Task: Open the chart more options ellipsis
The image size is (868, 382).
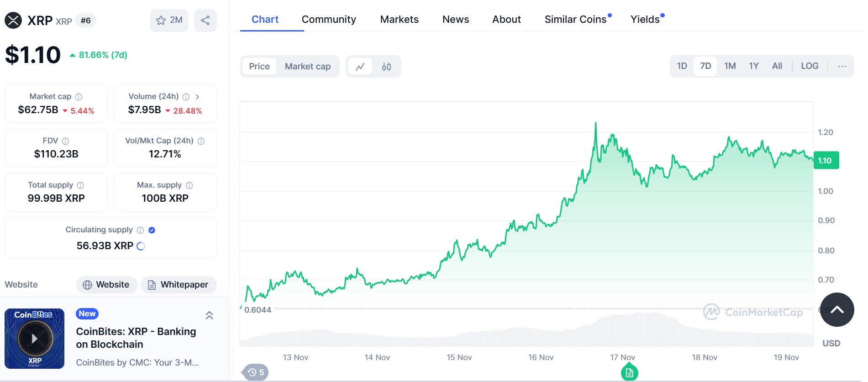Action: click(x=842, y=66)
